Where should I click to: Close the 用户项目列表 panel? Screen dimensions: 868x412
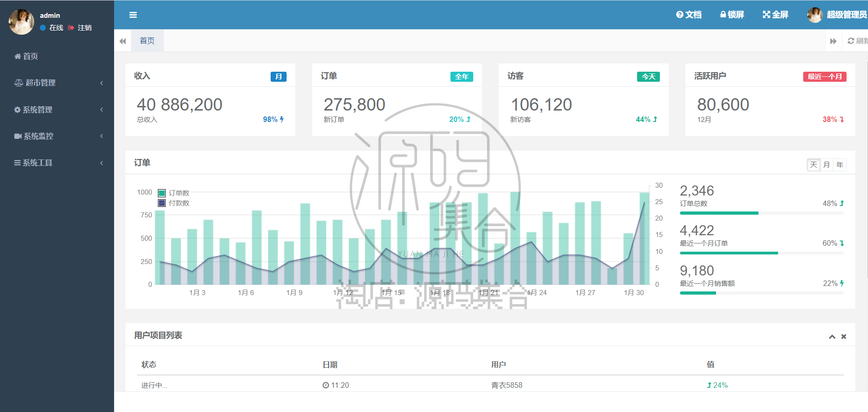[x=844, y=337]
